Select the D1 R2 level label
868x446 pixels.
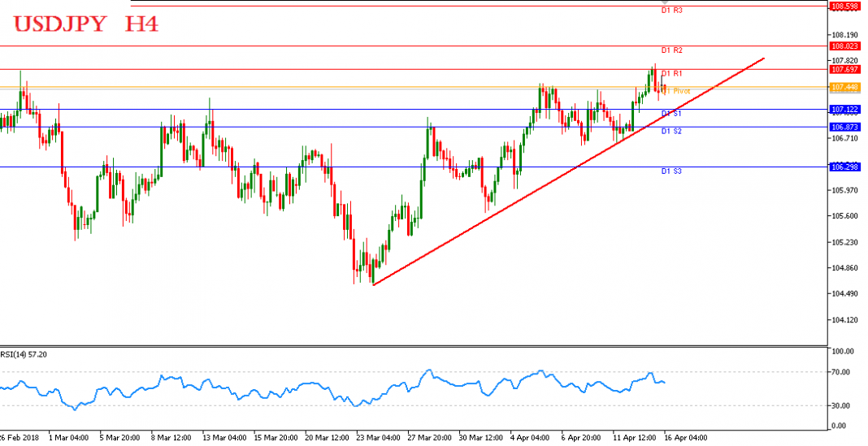coord(671,50)
